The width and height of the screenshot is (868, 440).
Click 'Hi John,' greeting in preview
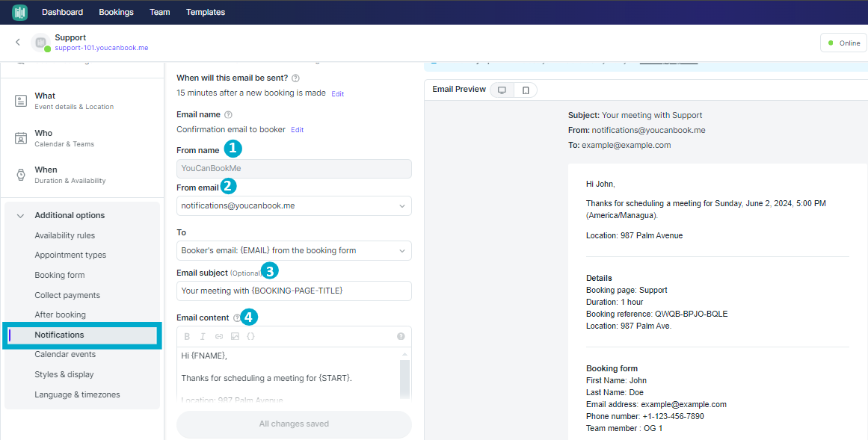[x=600, y=184]
